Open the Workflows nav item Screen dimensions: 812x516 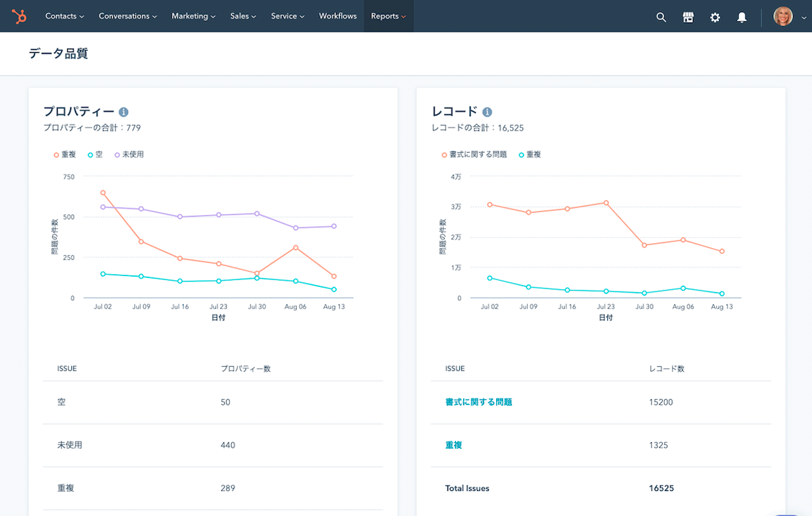point(337,16)
